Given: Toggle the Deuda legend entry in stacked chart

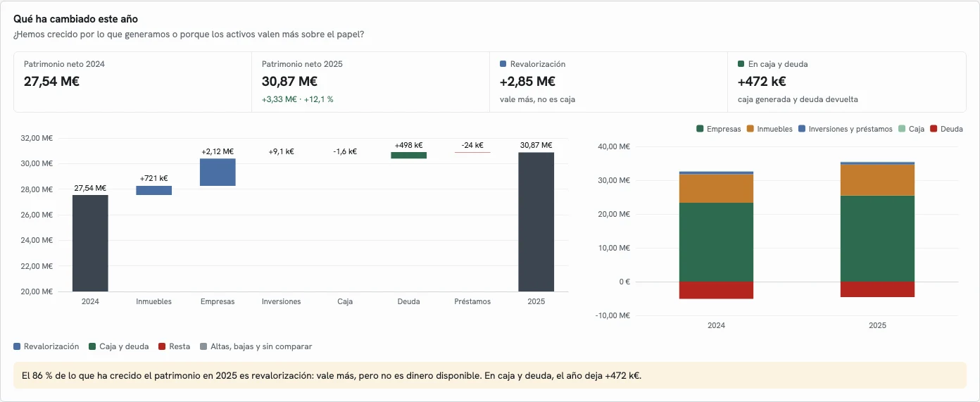Looking at the screenshot, I should click(x=946, y=129).
